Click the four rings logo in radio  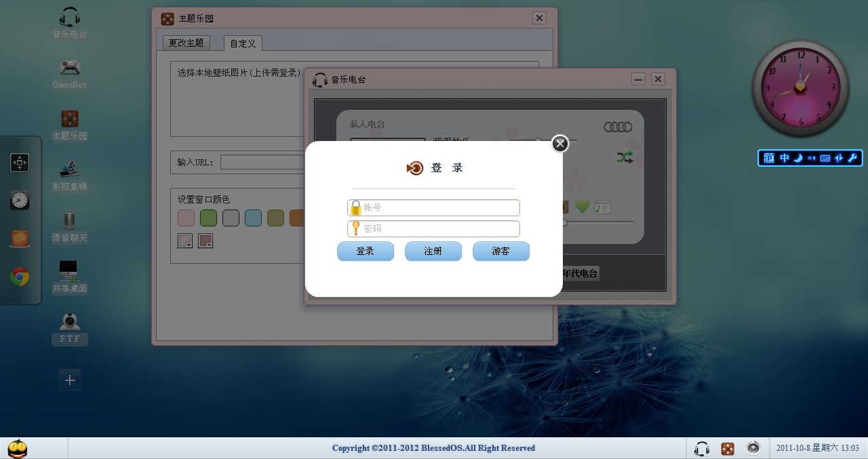coord(618,127)
